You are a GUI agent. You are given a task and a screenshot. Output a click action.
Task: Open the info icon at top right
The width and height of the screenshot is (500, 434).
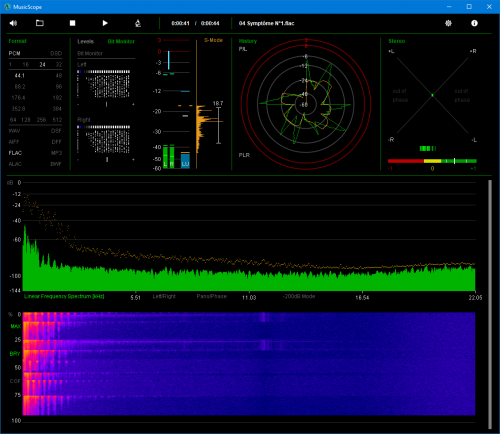[x=474, y=23]
